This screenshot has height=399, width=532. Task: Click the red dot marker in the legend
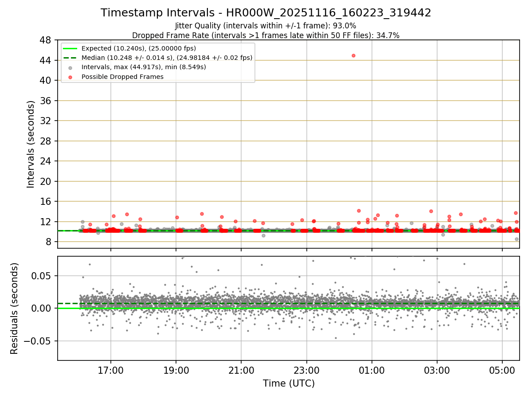coord(70,77)
